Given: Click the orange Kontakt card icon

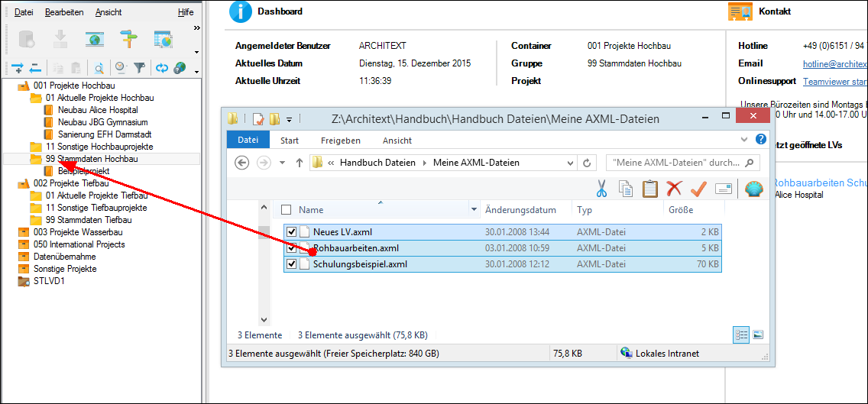Looking at the screenshot, I should (x=740, y=11).
